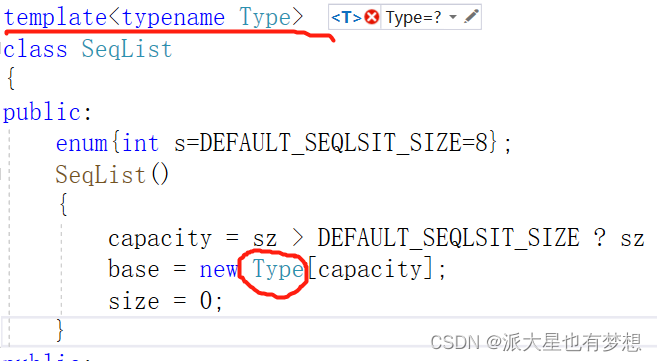This screenshot has width=657, height=361.
Task: Click the 'class' keyword
Action: (x=35, y=49)
